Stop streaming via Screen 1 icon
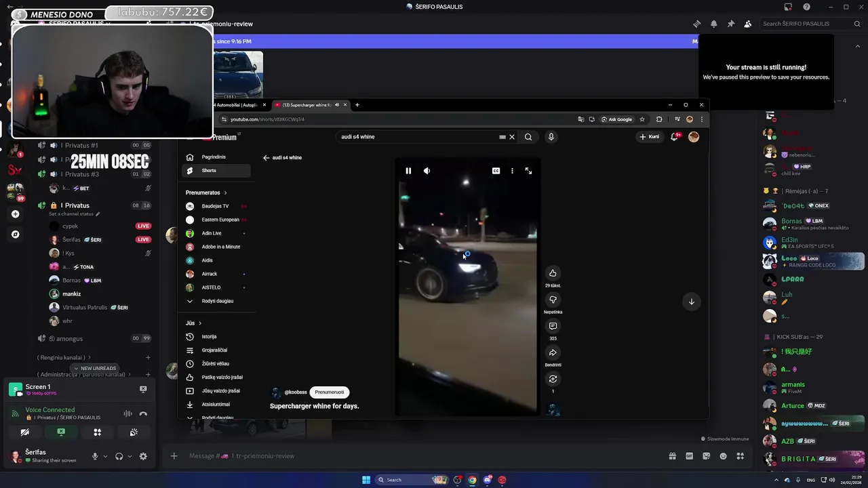Viewport: 868px width, 488px height. pyautogui.click(x=143, y=389)
